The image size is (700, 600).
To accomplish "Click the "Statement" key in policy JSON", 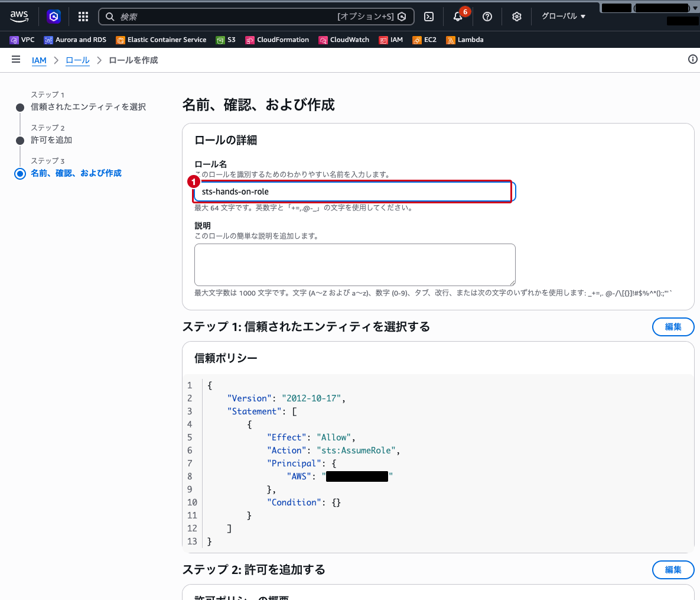I will point(254,411).
